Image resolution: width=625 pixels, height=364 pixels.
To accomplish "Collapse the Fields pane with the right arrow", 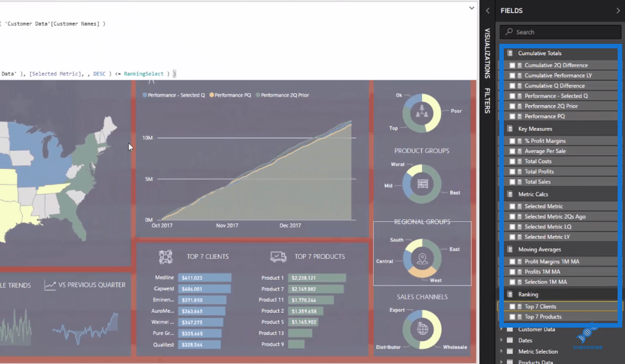I will (618, 11).
